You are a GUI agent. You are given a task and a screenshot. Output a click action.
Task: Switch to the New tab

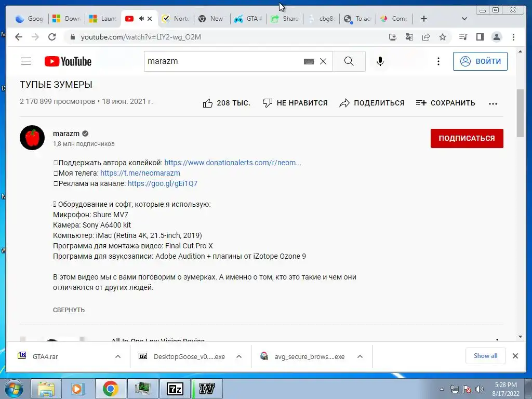click(212, 19)
